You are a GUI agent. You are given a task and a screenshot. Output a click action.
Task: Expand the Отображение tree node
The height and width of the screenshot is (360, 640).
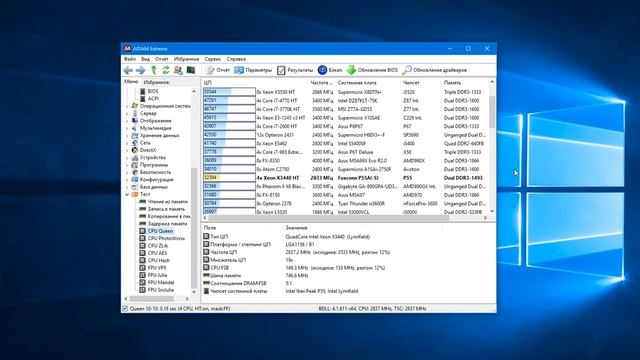pos(127,121)
